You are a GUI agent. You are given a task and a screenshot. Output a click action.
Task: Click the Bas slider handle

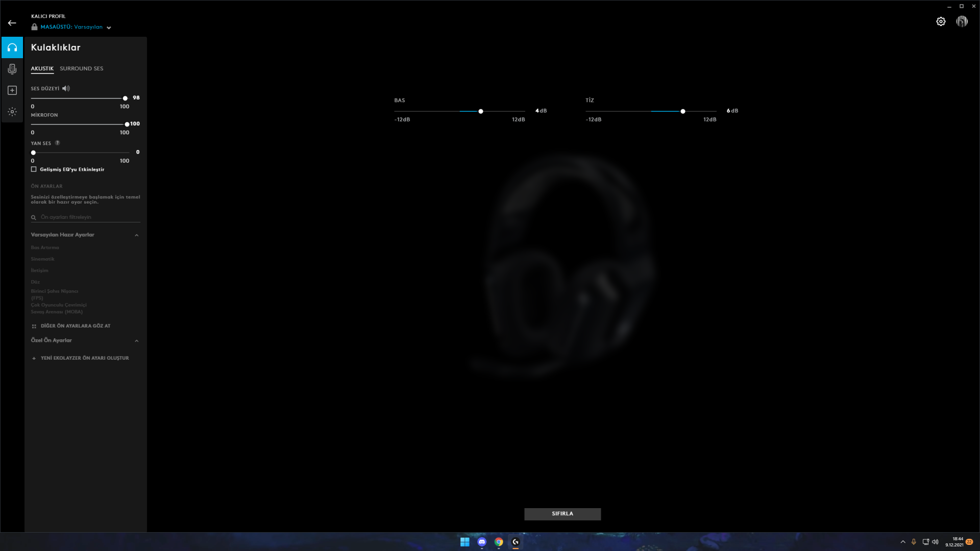480,111
